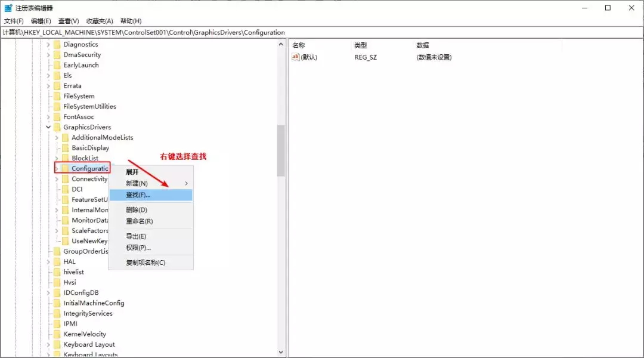Expand the DmaSecurity tree node
This screenshot has width=644, height=358.
click(48, 55)
